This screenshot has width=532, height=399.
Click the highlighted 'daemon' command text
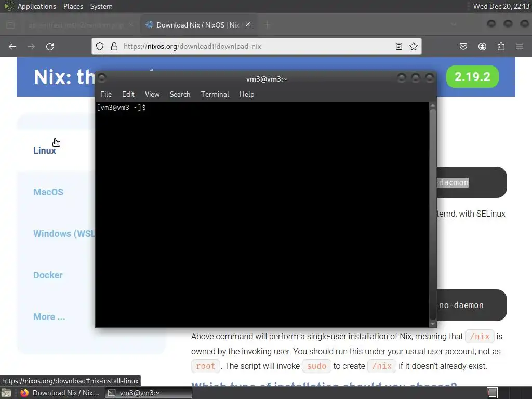(453, 182)
